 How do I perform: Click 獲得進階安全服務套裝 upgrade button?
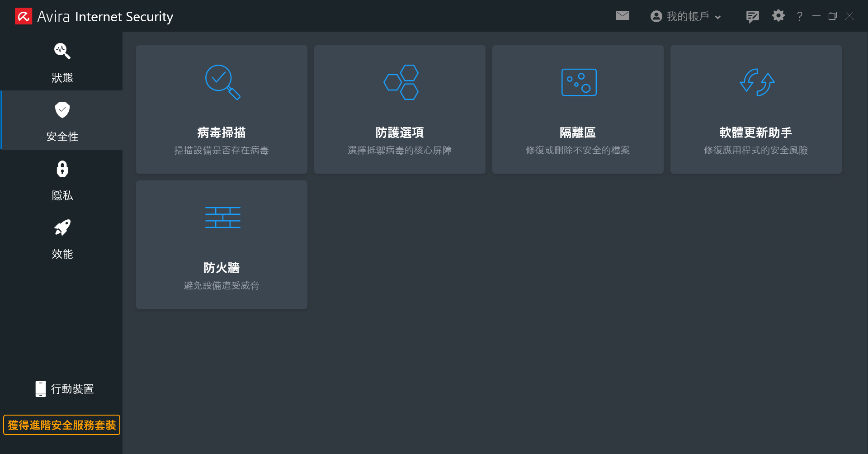62,425
